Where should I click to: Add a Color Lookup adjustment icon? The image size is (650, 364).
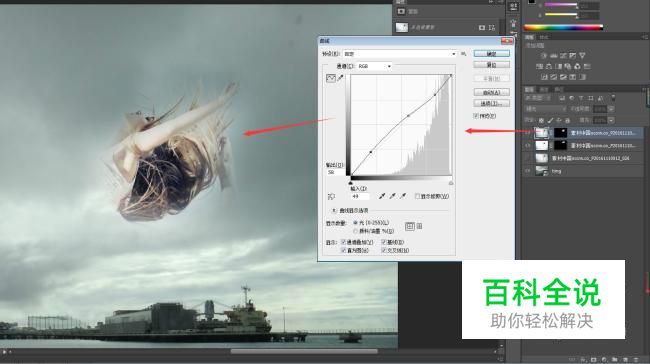click(587, 66)
